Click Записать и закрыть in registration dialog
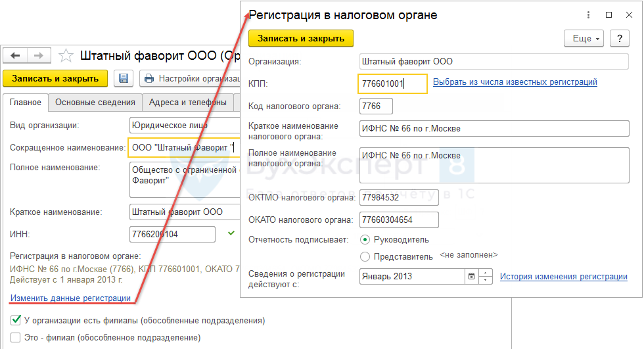This screenshot has width=644, height=349. coord(301,39)
